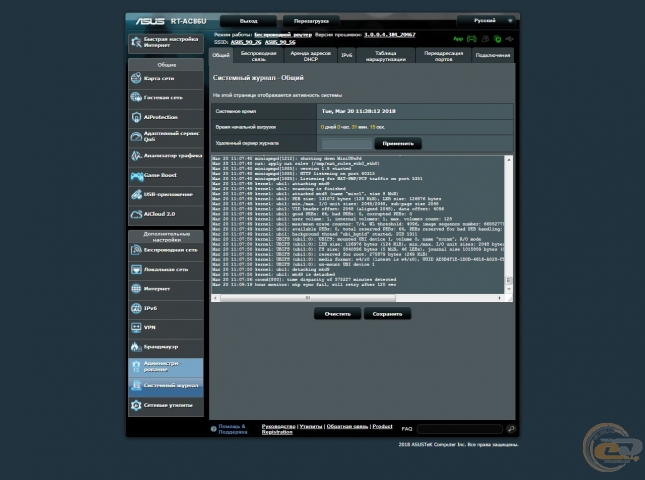Switch to Аренда адресов DHCP tab
The image size is (645, 480).
(x=311, y=56)
